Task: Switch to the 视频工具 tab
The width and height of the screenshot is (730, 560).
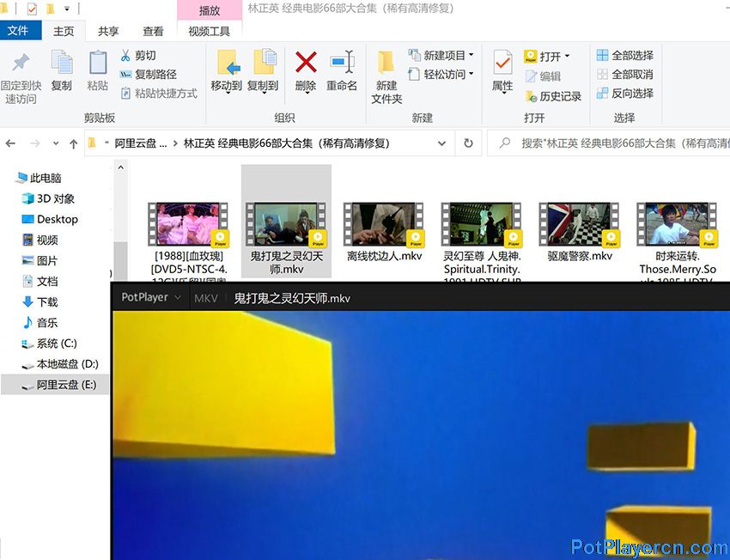Action: pos(209,31)
